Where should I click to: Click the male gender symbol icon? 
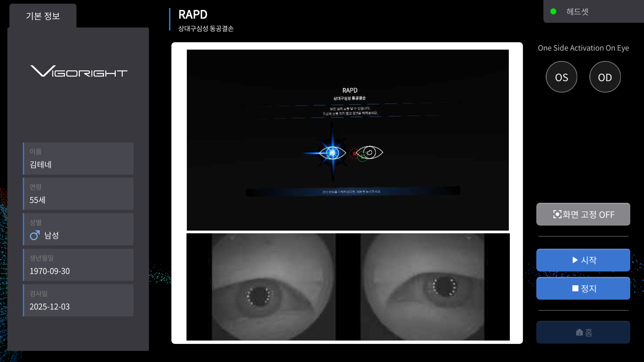[35, 235]
